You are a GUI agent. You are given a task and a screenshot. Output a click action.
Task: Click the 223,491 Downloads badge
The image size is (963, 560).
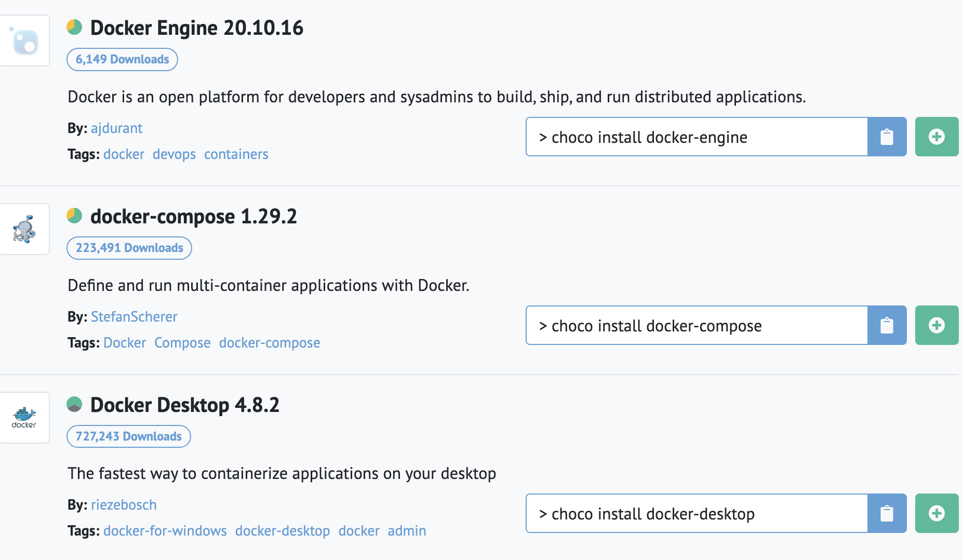(129, 248)
